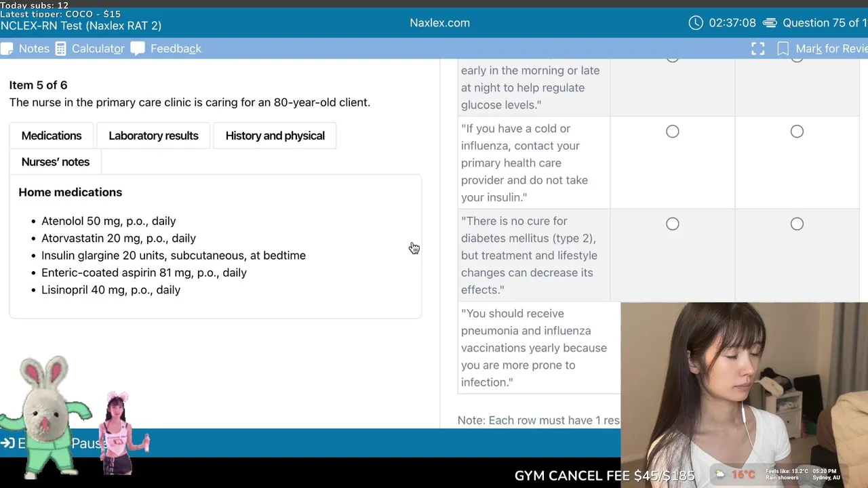This screenshot has height=488, width=868.
Task: Click Naxlex.com header title
Action: tap(439, 23)
